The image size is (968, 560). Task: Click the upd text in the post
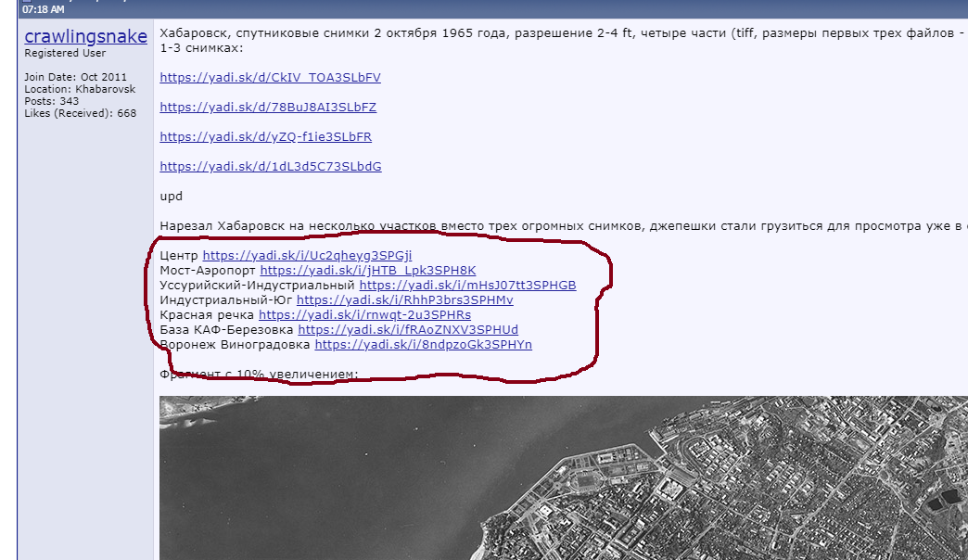(171, 197)
